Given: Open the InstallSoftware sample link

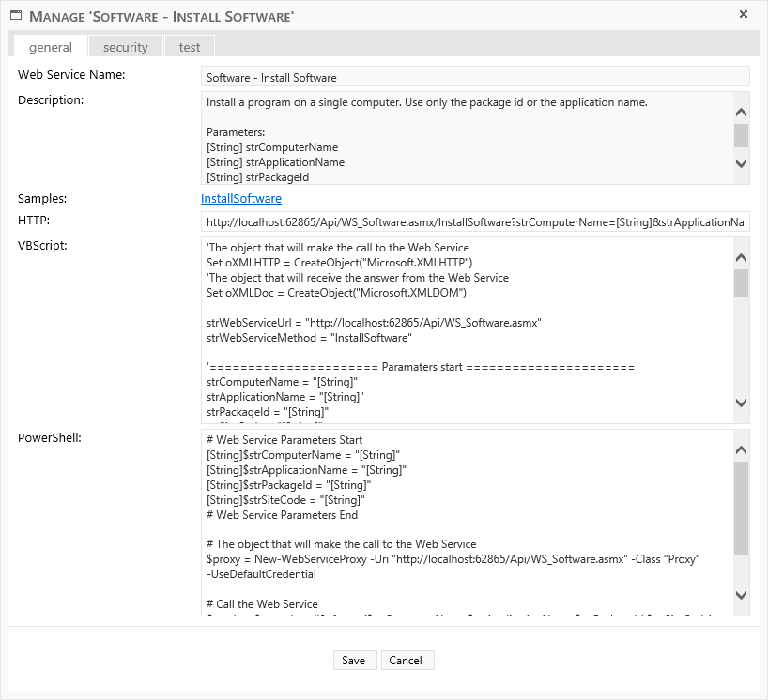Looking at the screenshot, I should [x=241, y=199].
